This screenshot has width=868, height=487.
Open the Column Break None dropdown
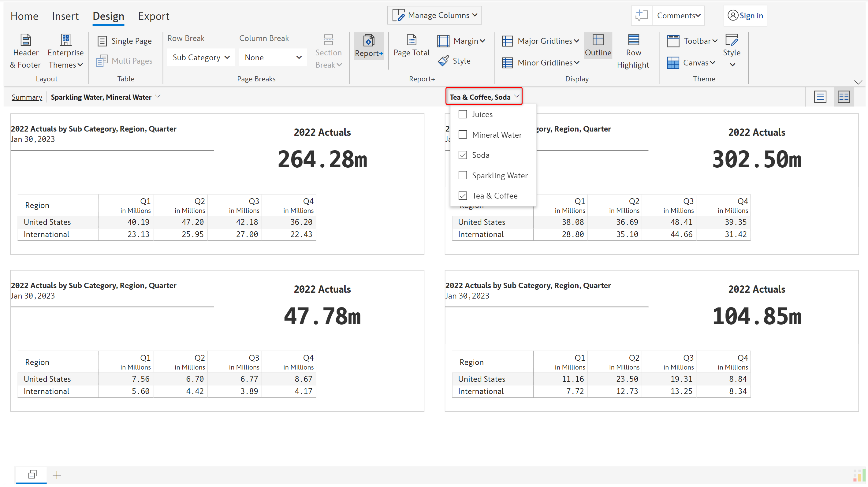point(273,58)
